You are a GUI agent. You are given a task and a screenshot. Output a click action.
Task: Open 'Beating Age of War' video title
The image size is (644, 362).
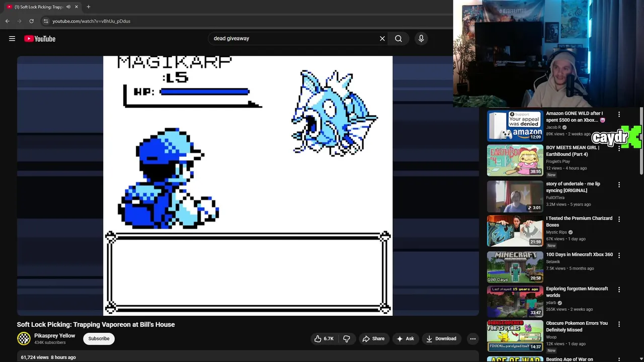570,359
